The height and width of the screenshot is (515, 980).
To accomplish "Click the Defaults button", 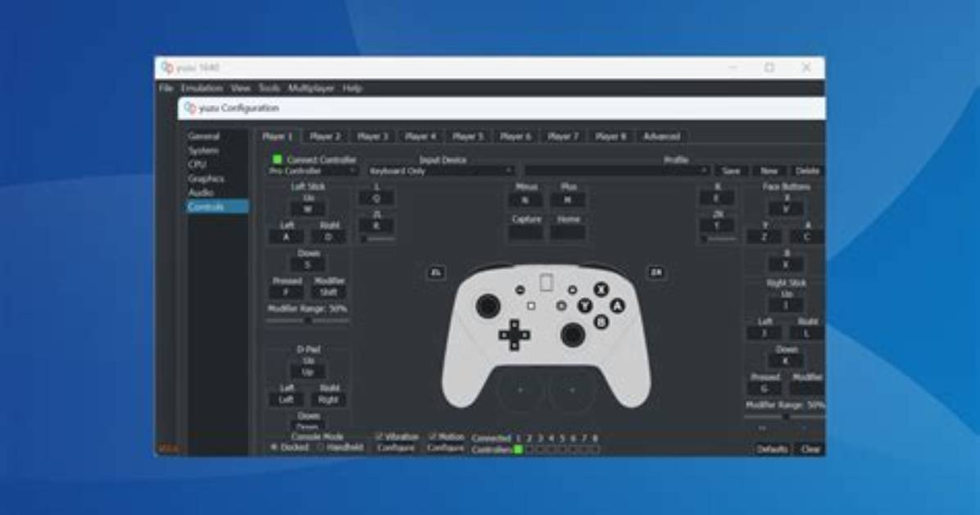I will (772, 449).
